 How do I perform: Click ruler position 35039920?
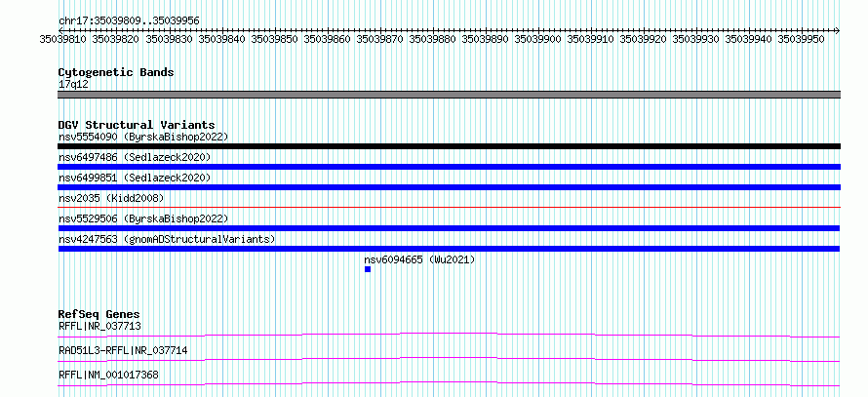pos(644,39)
